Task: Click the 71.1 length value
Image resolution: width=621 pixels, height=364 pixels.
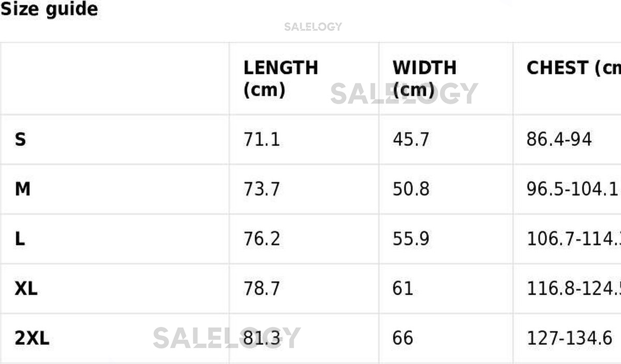Action: coord(261,140)
